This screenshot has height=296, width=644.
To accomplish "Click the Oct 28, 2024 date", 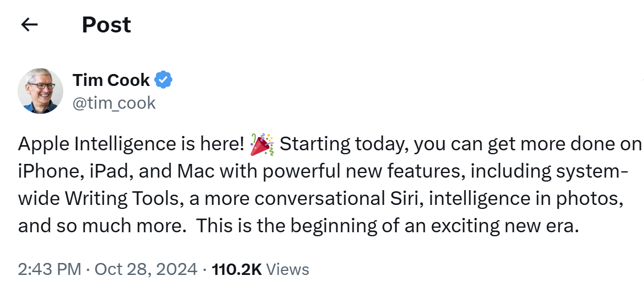I will tap(146, 269).
